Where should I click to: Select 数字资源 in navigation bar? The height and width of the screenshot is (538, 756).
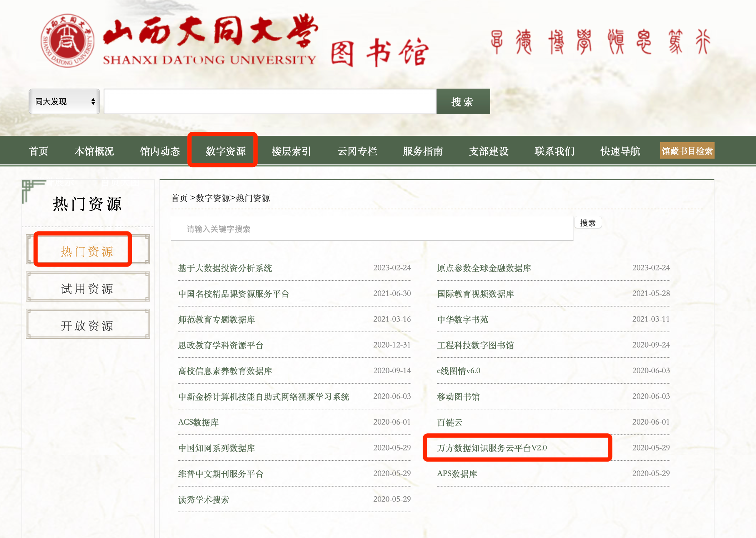click(226, 151)
